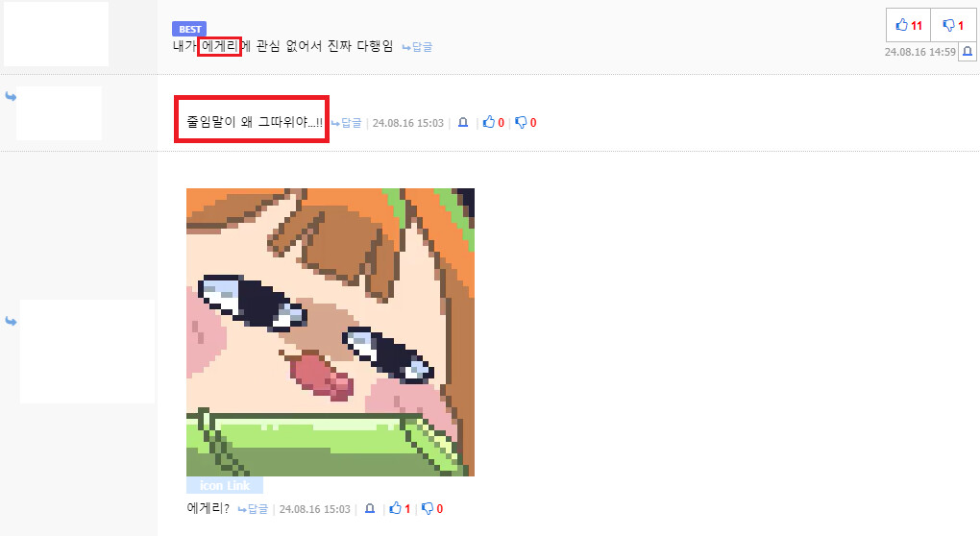Screen dimensions: 980x536
Task: Click reply link next to 에게리? comment
Action: click(x=253, y=509)
